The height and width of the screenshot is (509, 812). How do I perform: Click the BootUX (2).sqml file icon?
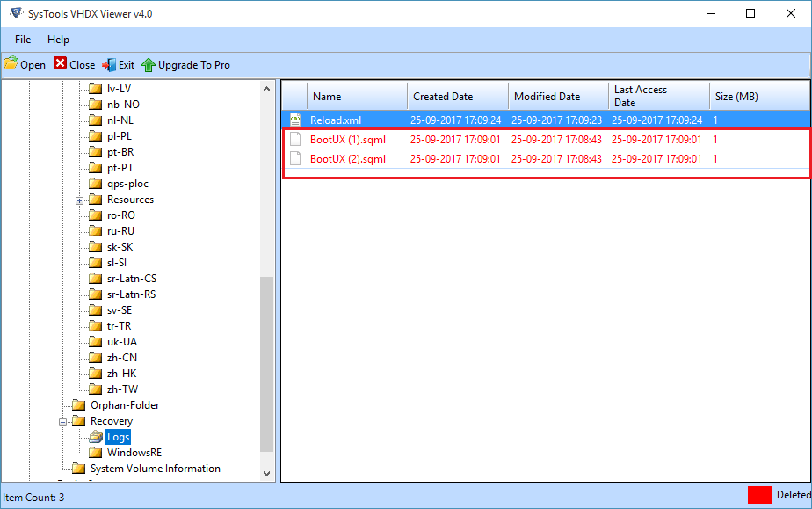click(295, 158)
